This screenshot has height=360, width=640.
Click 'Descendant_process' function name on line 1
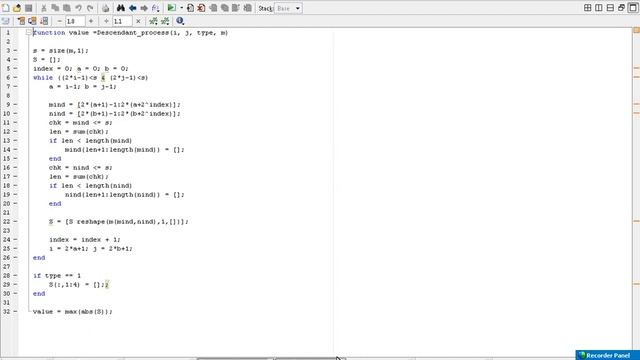pos(133,33)
